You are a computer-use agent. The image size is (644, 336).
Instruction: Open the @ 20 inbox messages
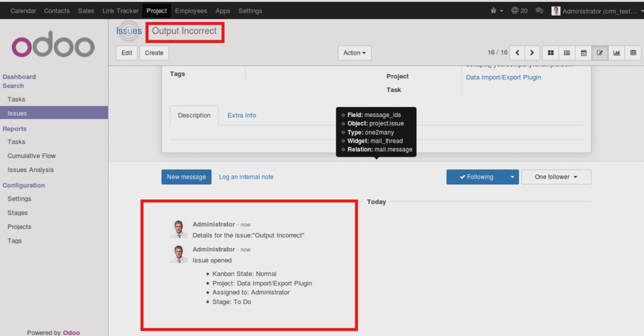(x=519, y=11)
